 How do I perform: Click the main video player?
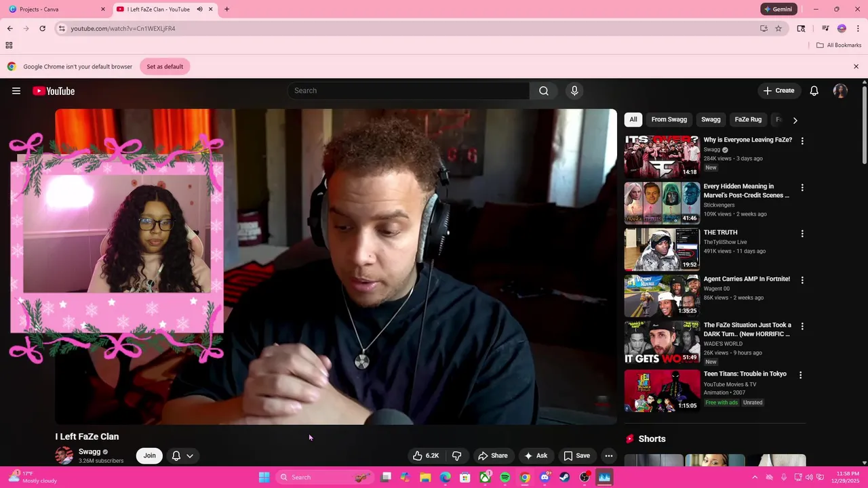coord(336,266)
